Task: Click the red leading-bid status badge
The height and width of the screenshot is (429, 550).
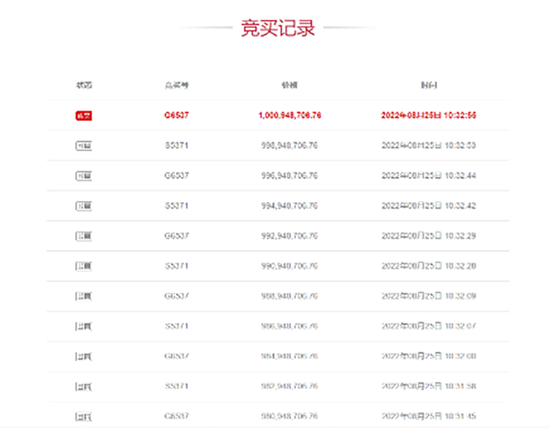Action: click(84, 116)
